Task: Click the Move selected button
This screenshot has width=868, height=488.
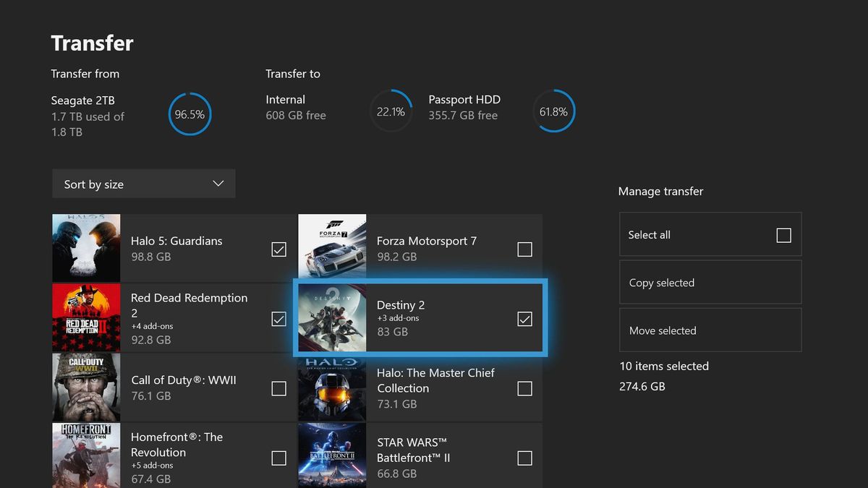Action: tap(710, 330)
